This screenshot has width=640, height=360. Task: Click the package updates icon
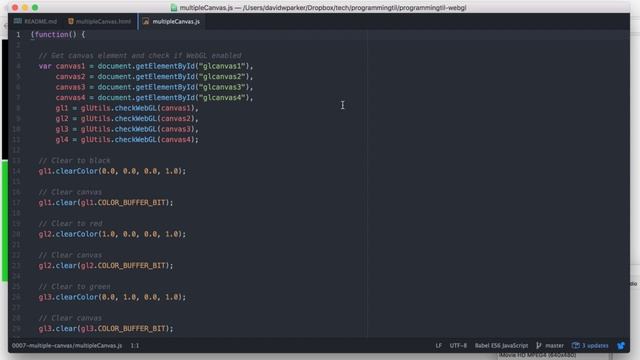point(576,345)
